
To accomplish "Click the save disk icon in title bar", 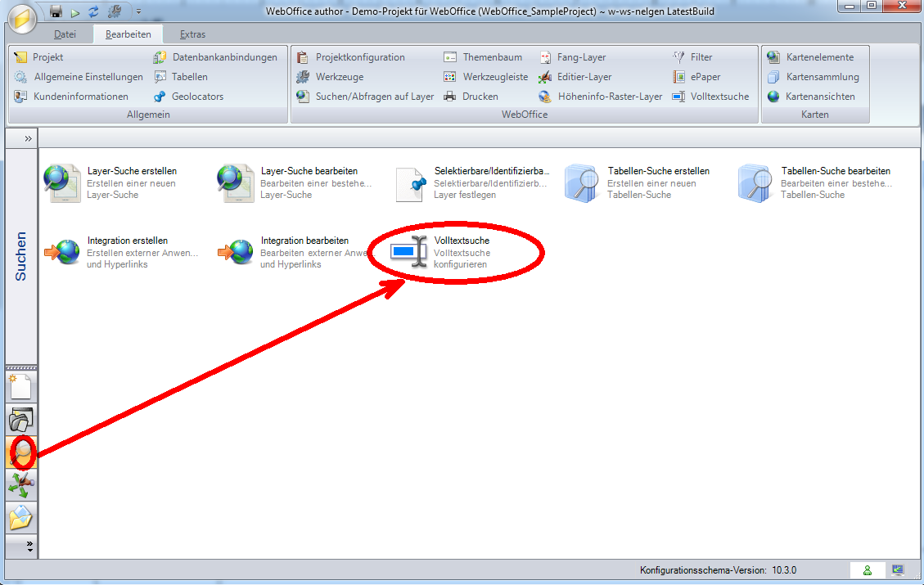I will [56, 11].
